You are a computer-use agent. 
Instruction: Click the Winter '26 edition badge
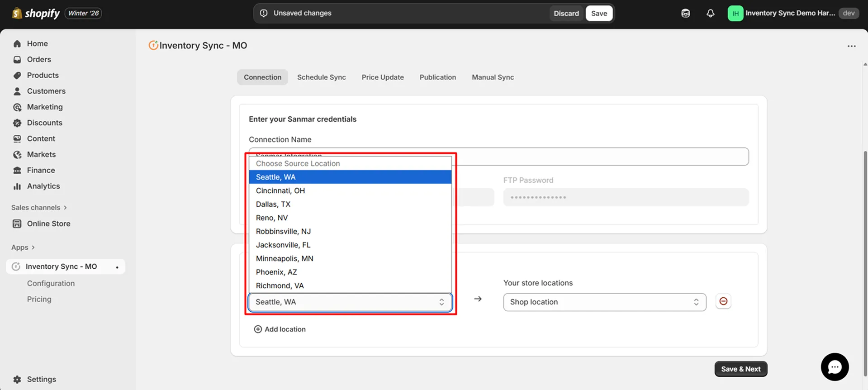pyautogui.click(x=83, y=13)
